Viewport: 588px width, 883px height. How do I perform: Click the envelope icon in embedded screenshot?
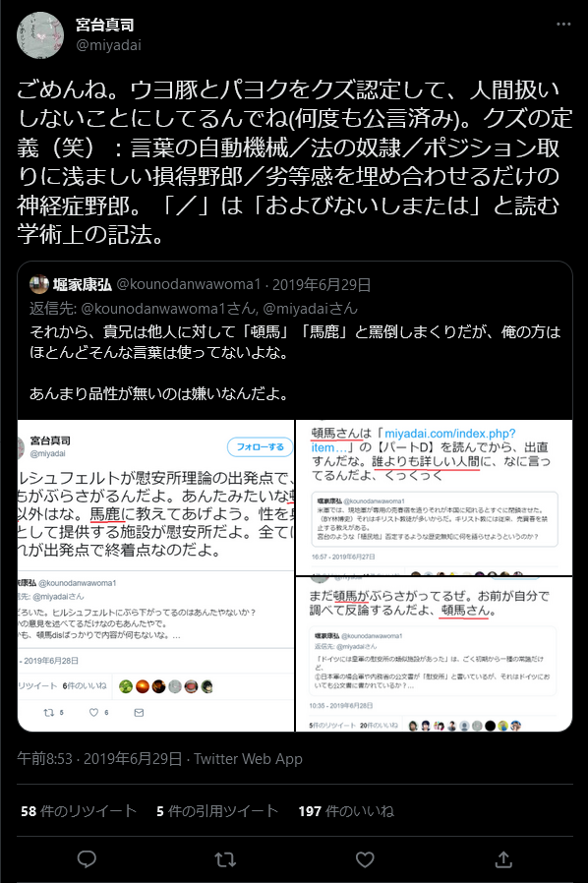click(139, 712)
